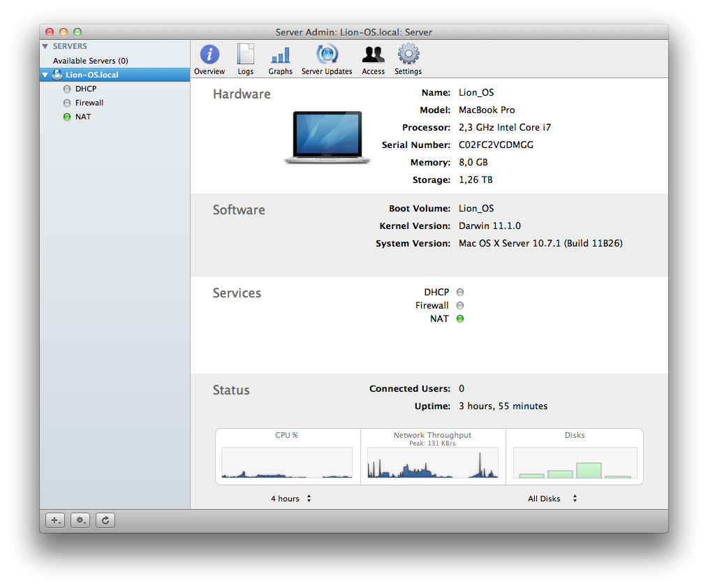This screenshot has height=588, width=708.
Task: Click the DHCP status indicator in Services
Action: click(x=459, y=292)
